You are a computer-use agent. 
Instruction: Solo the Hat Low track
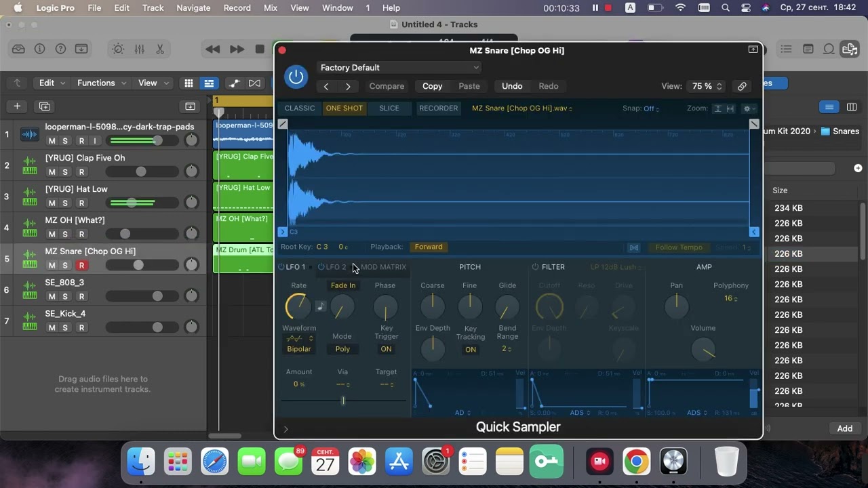[65, 203]
